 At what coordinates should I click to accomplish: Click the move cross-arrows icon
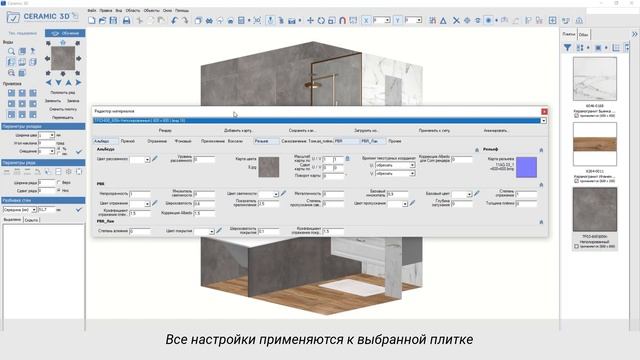pyautogui.click(x=310, y=20)
